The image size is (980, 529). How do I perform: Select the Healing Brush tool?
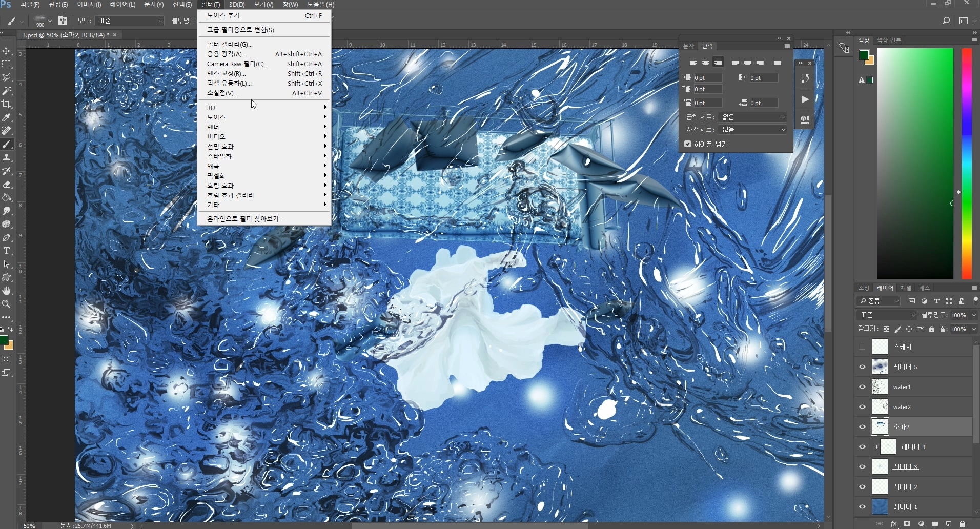pyautogui.click(x=7, y=131)
